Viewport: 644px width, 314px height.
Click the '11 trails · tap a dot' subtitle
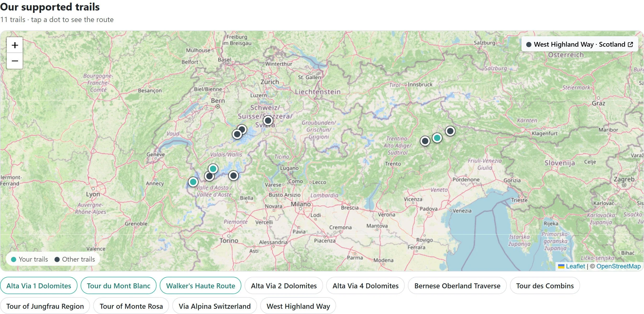point(57,20)
